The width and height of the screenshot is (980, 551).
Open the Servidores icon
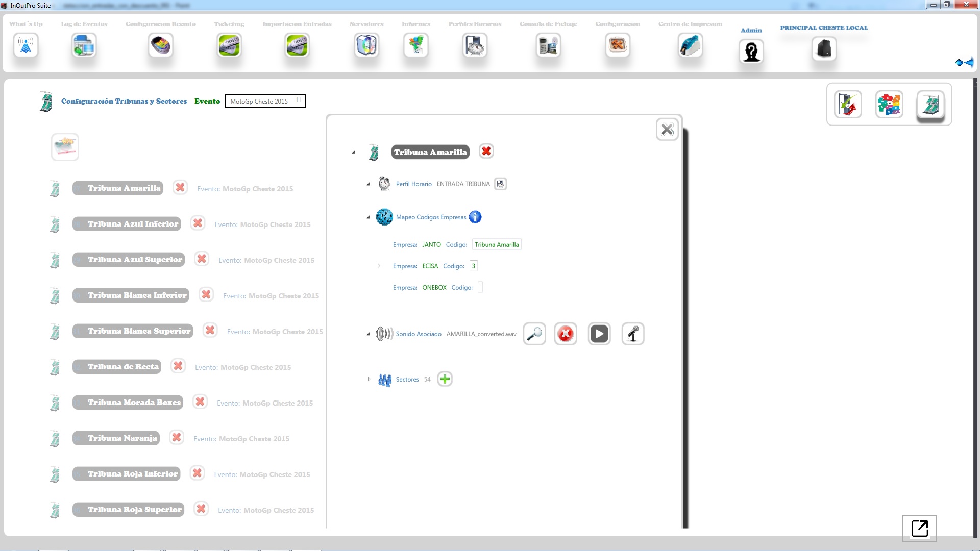click(x=366, y=45)
